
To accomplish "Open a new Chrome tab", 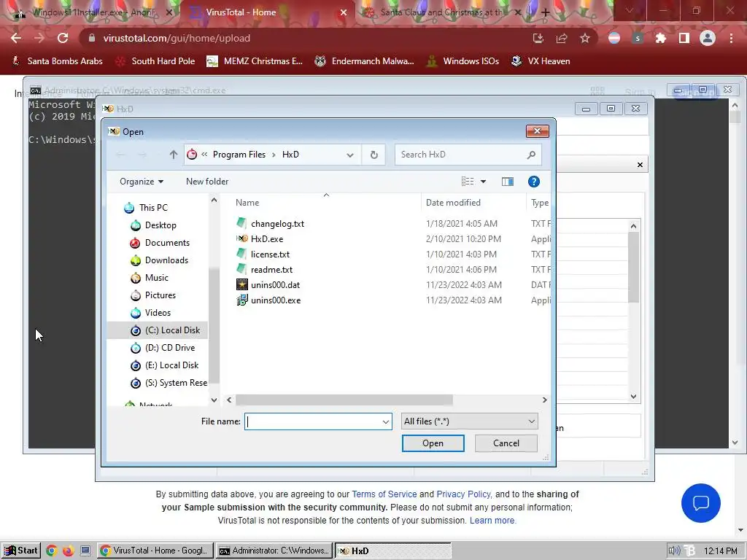I will [546, 12].
